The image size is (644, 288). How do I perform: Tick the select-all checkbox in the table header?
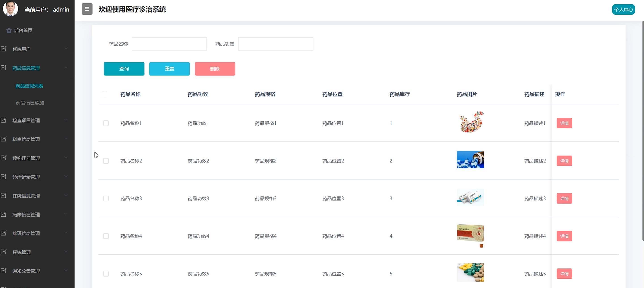point(104,94)
